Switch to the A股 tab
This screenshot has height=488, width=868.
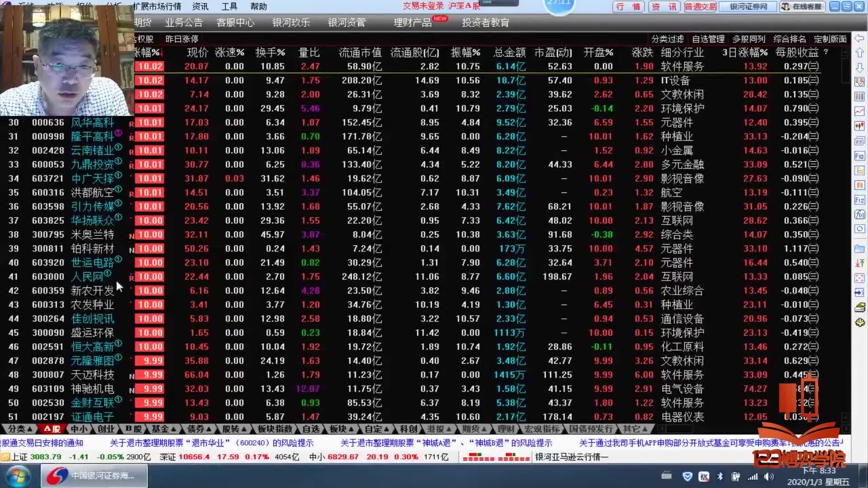[x=52, y=429]
